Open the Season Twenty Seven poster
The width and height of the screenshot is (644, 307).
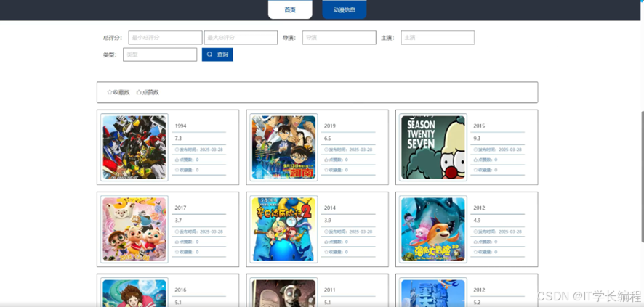[x=433, y=147]
